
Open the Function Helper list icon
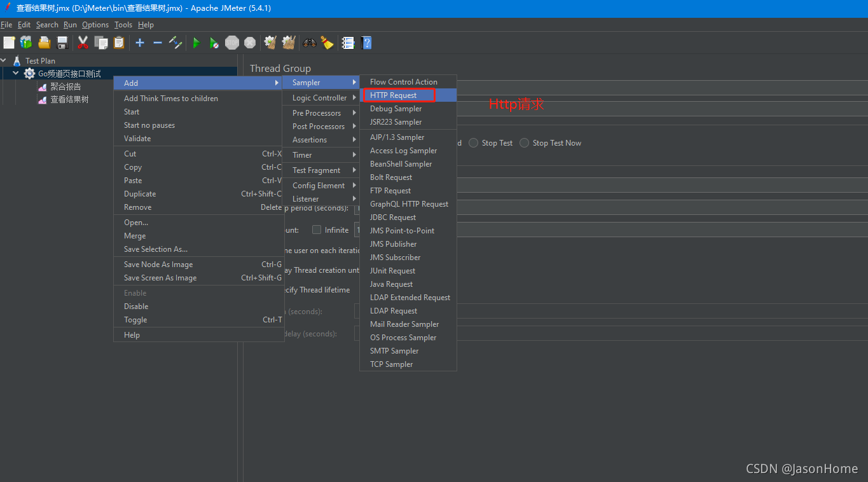[x=348, y=43]
